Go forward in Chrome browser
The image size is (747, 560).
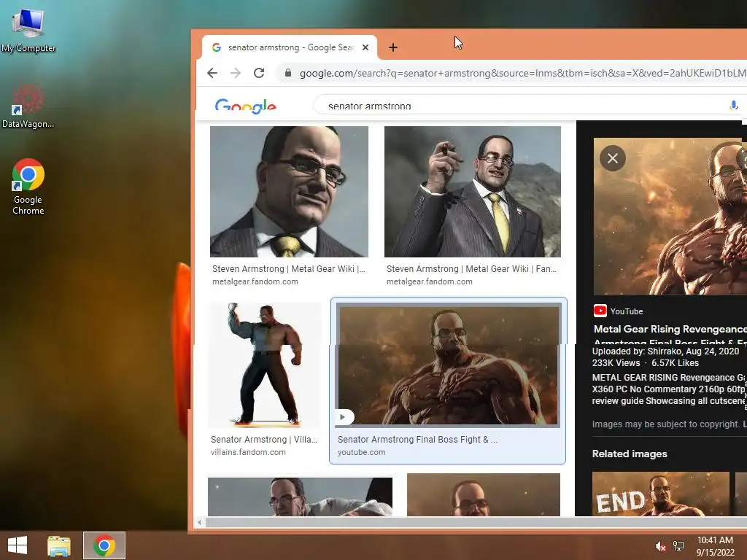[236, 73]
